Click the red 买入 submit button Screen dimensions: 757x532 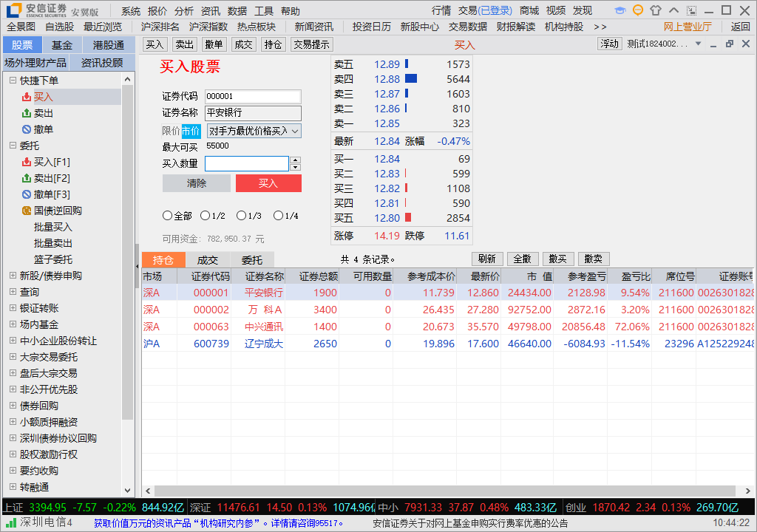click(268, 183)
